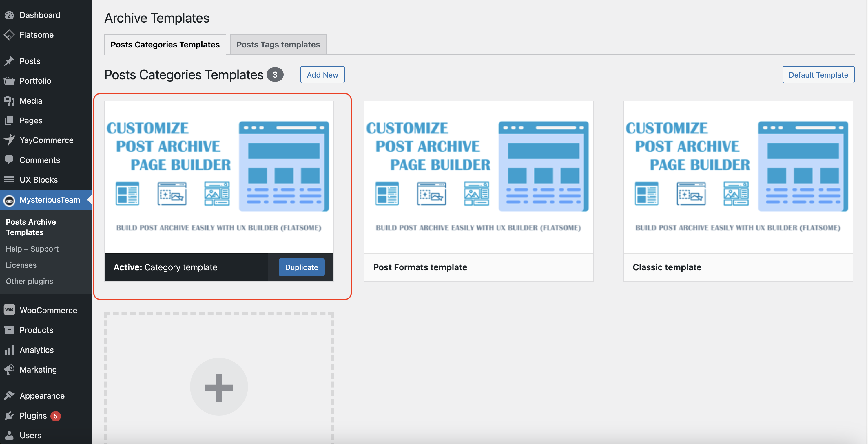Open Help – Support submenu item
868x444 pixels.
click(x=32, y=249)
